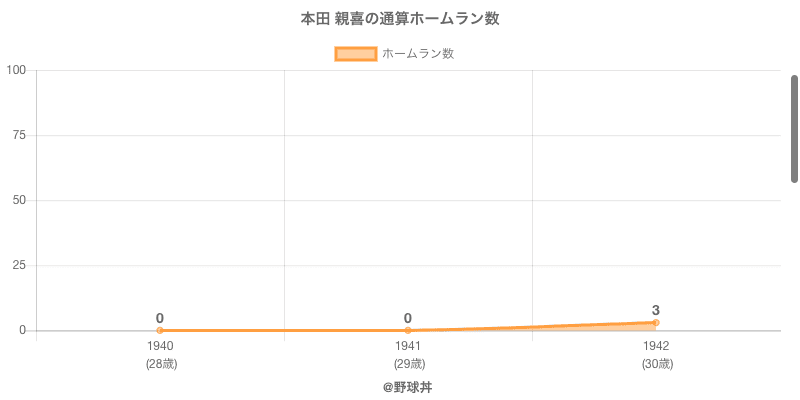Click the 50 y-axis label
The width and height of the screenshot is (800, 400).
coord(20,200)
